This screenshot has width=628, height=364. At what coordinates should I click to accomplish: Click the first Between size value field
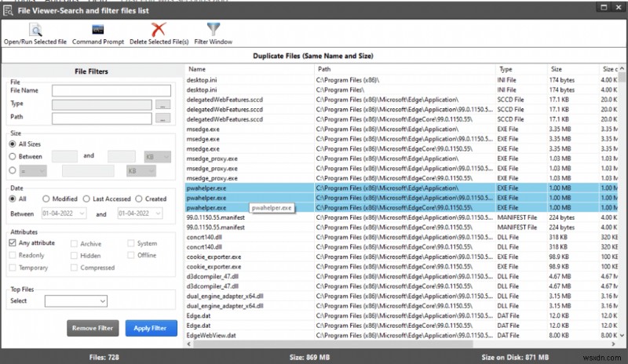click(64, 156)
